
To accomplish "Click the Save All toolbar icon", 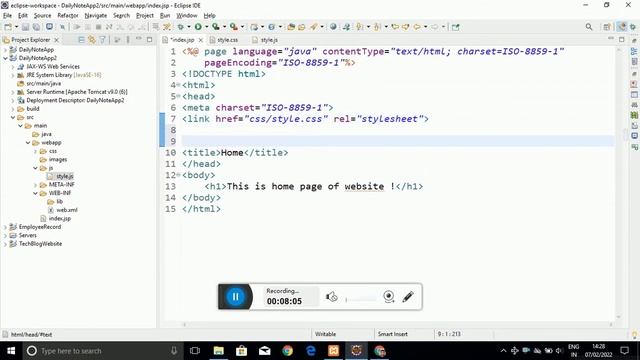I will click(x=36, y=27).
